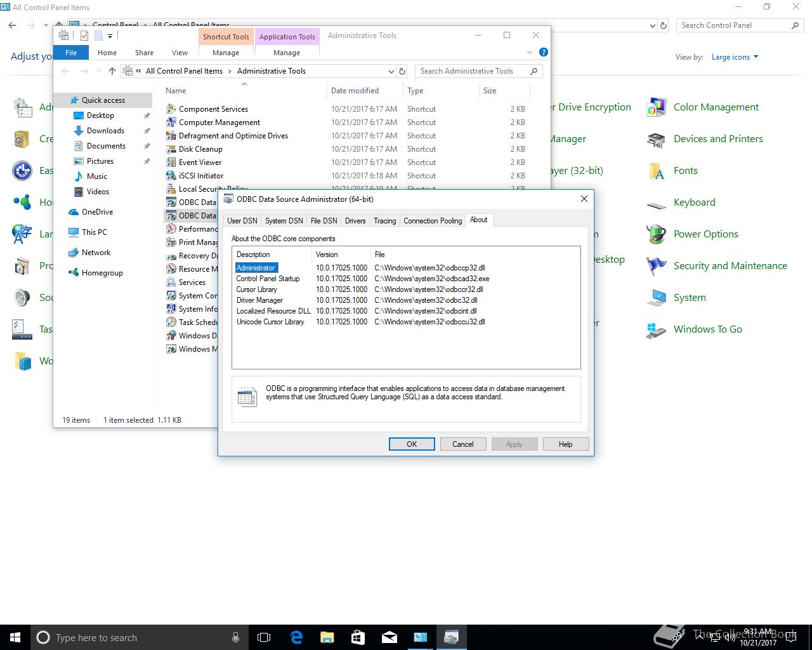
Task: Open the System DSN tab
Action: (284, 221)
